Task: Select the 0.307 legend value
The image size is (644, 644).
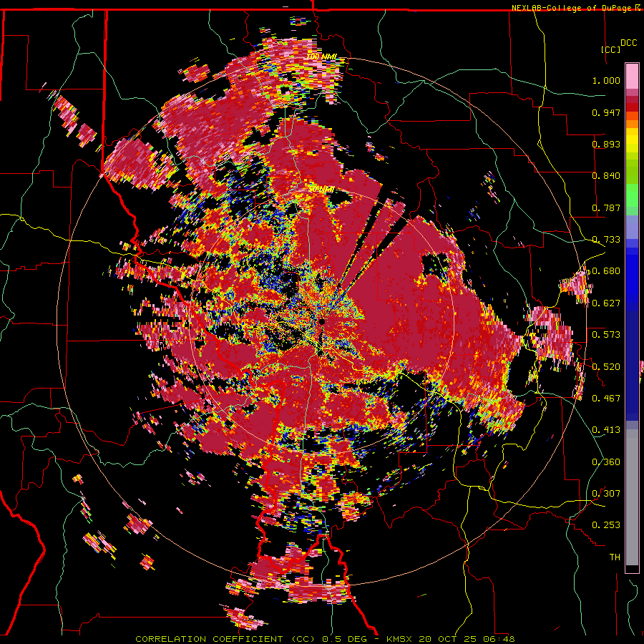Action: point(606,494)
